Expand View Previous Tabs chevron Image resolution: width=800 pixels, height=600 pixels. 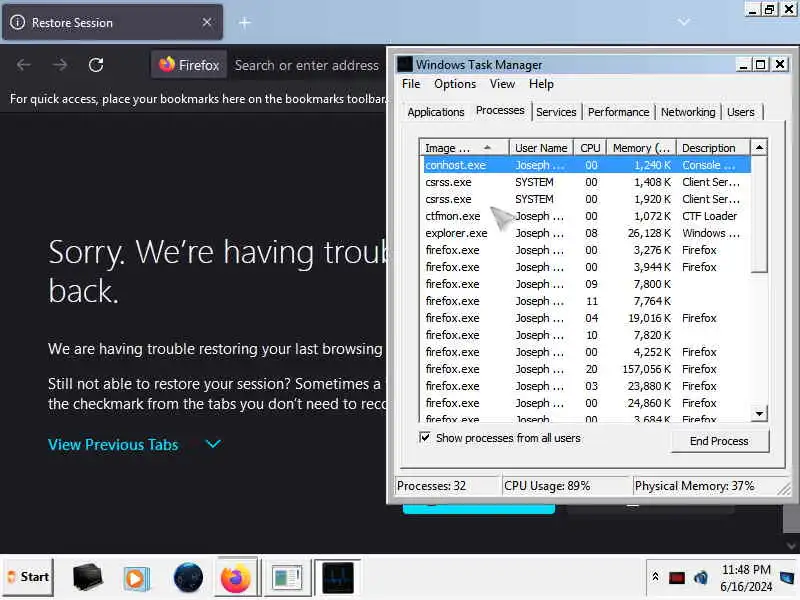213,444
